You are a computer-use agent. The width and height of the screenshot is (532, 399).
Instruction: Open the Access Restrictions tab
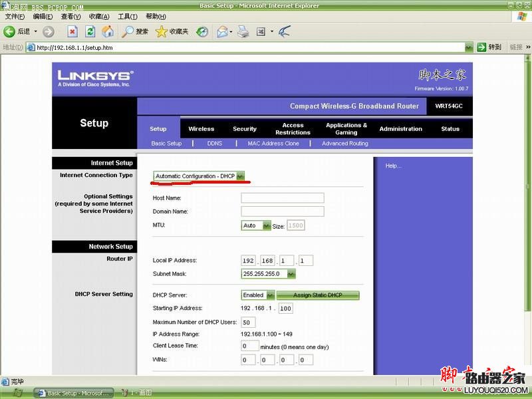(293, 129)
